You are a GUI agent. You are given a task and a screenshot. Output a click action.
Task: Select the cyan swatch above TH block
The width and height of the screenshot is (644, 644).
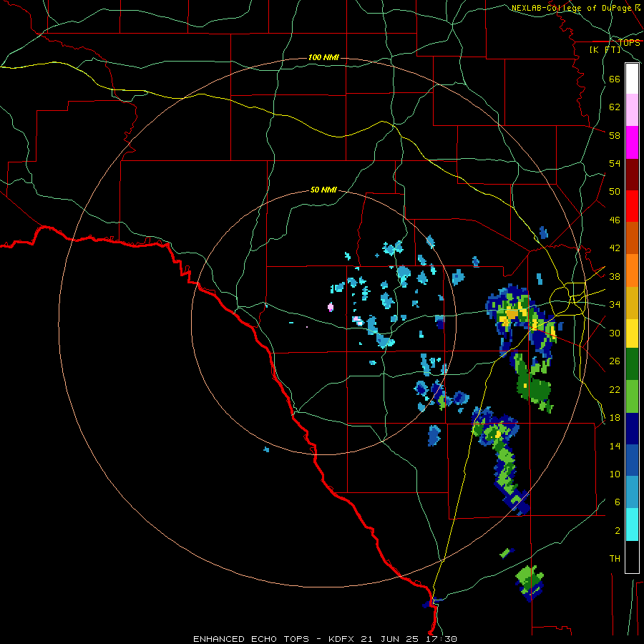tap(632, 525)
